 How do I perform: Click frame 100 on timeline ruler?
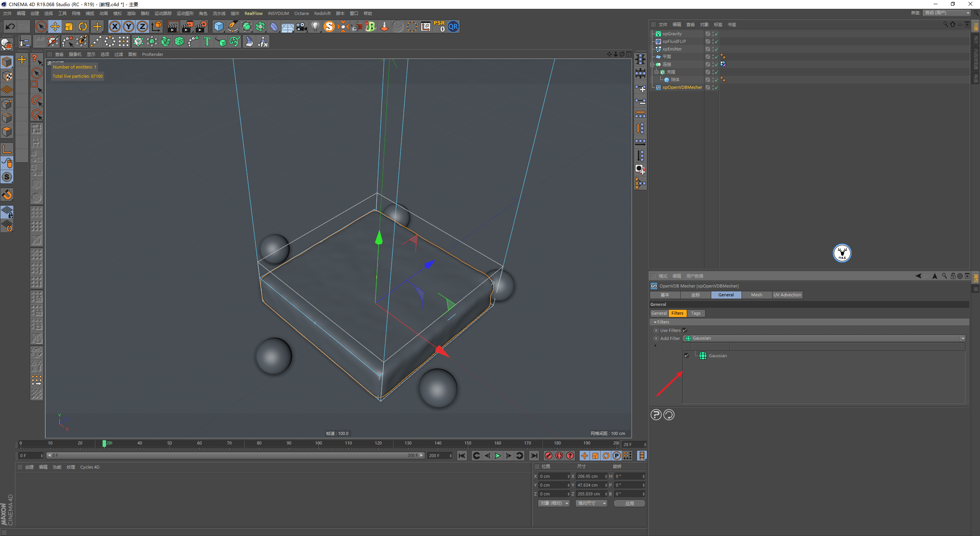(318, 443)
